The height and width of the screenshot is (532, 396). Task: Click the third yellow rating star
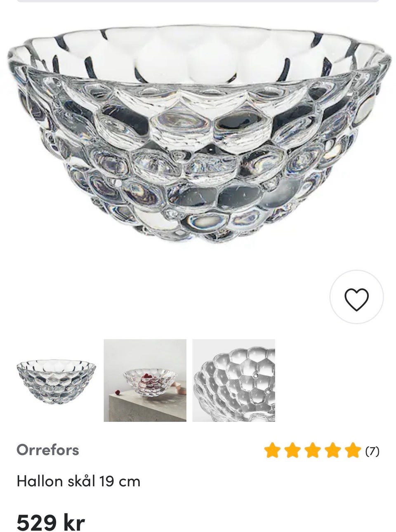point(312,450)
